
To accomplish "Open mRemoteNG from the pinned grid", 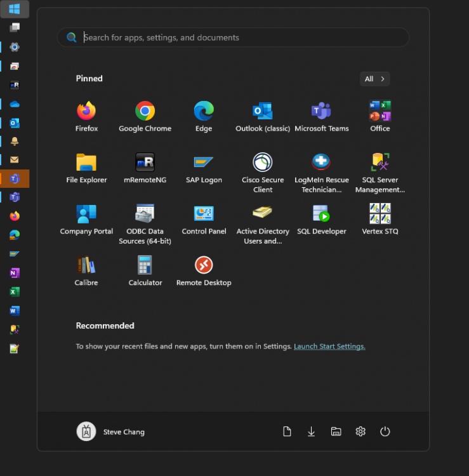I will (145, 163).
